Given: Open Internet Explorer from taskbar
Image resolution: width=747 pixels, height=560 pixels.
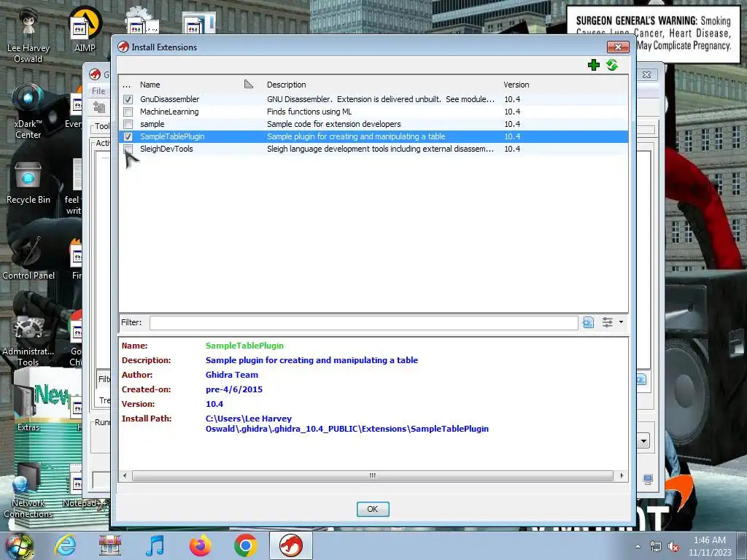Looking at the screenshot, I should [65, 545].
